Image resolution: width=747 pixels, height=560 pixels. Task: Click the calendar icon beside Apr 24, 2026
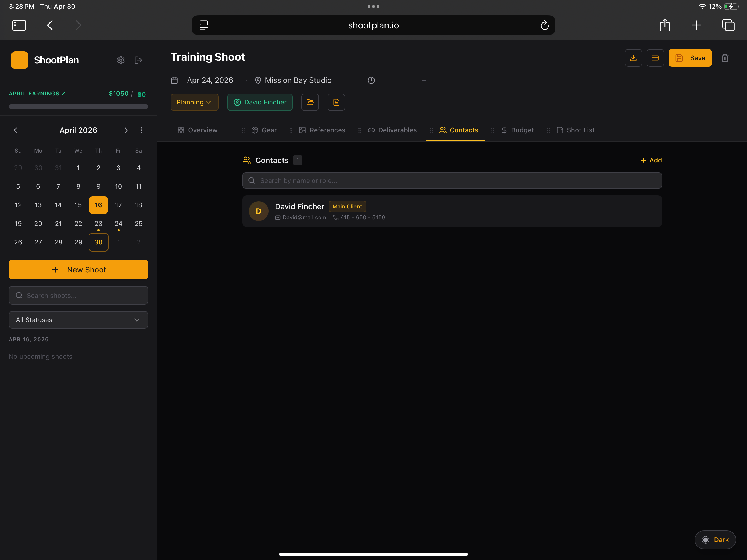(x=175, y=80)
